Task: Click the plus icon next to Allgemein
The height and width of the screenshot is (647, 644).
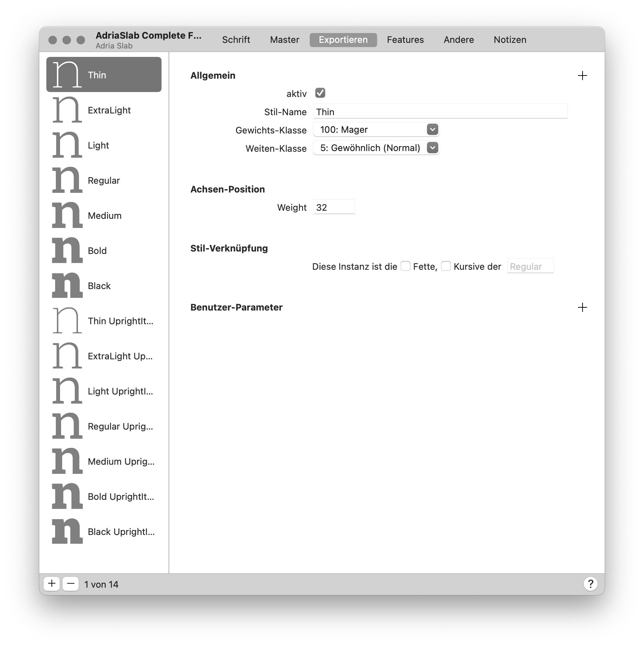Action: (582, 76)
